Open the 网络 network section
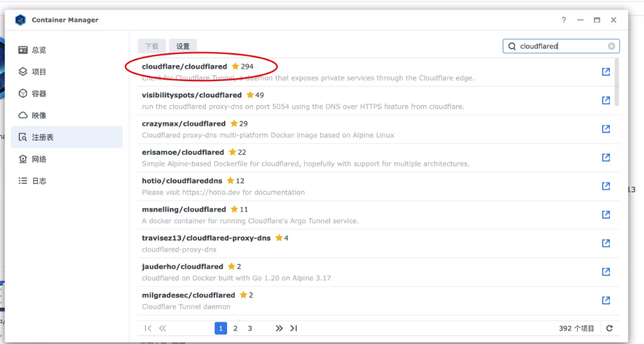Image resolution: width=644 pixels, height=344 pixels. 67,159
